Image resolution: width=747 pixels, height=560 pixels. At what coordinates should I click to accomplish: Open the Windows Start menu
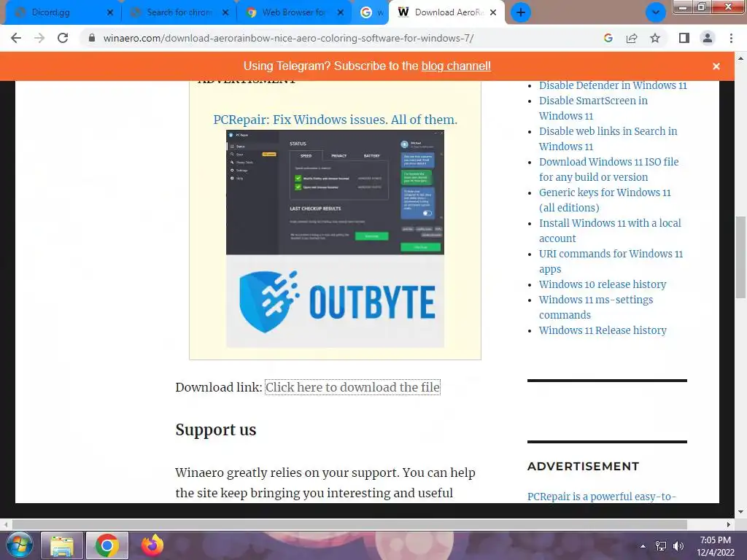click(x=19, y=545)
